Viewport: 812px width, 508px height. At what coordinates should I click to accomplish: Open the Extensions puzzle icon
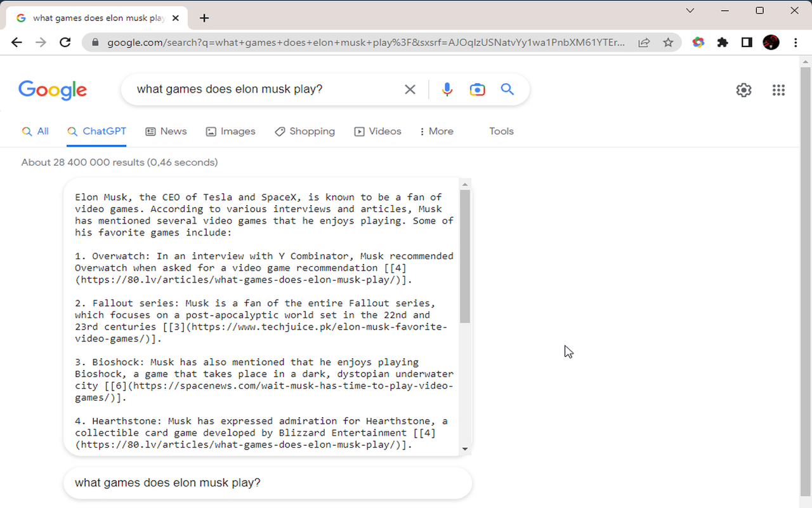pos(723,43)
